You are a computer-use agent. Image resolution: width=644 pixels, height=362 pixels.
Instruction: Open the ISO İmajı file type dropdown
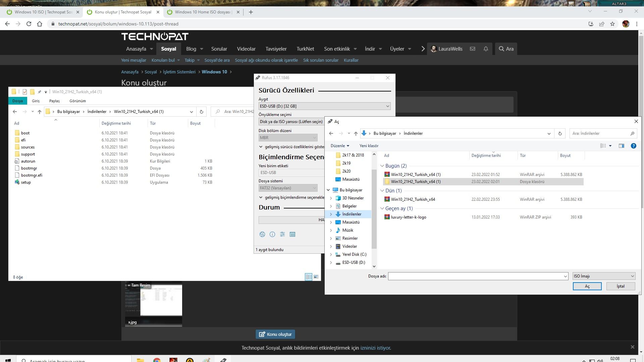click(604, 276)
